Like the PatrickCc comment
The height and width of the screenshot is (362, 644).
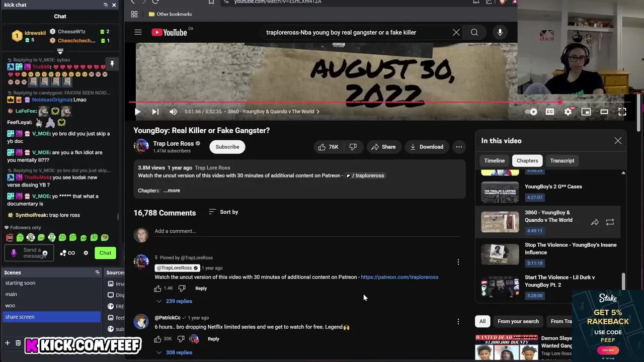click(x=158, y=339)
